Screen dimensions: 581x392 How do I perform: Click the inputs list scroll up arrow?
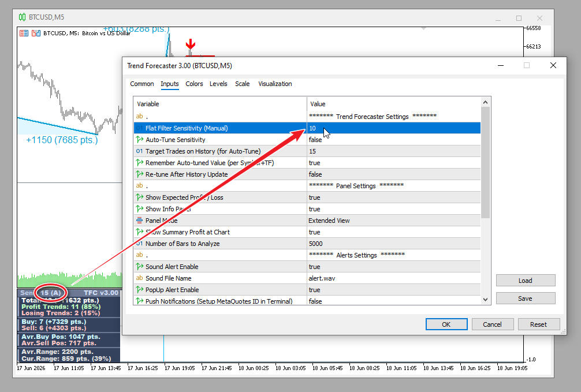tap(485, 102)
